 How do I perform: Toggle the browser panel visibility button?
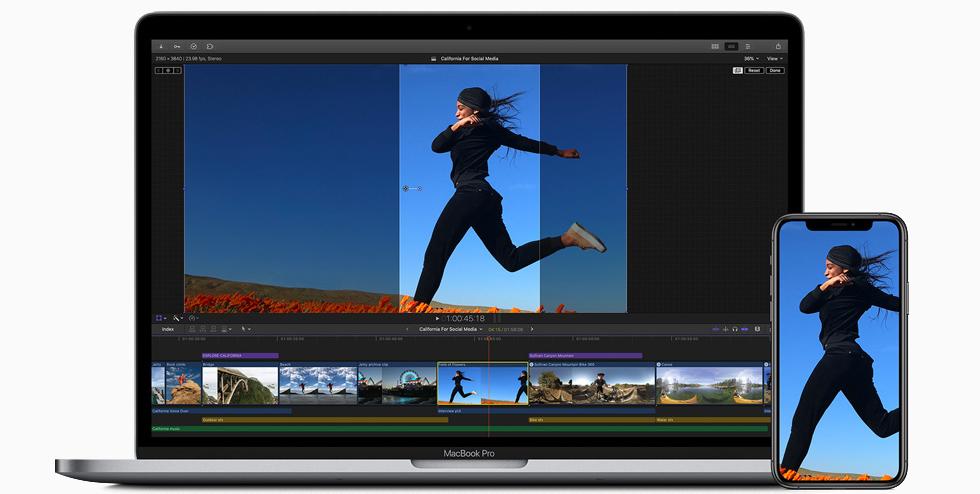[x=715, y=46]
